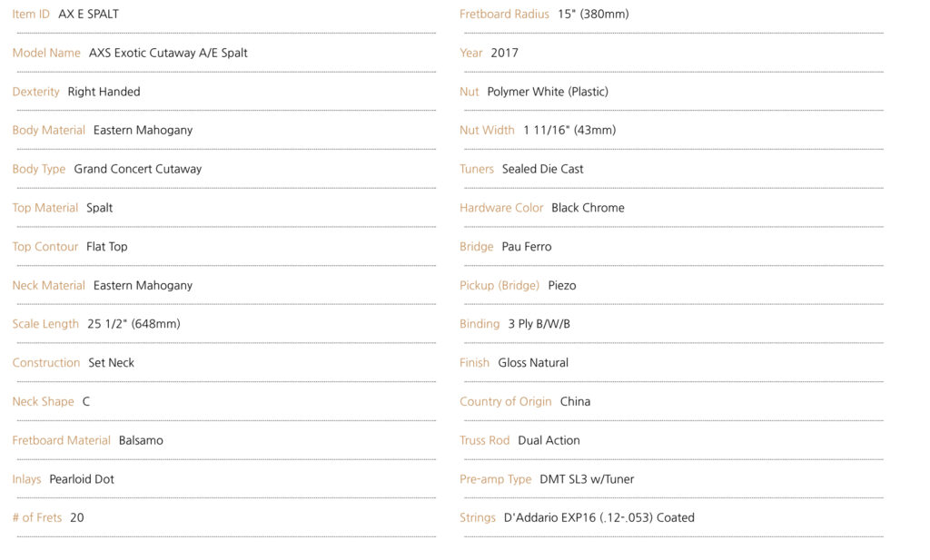Image resolution: width=930 pixels, height=560 pixels.
Task: Select the year value 2017
Action: [x=504, y=53]
